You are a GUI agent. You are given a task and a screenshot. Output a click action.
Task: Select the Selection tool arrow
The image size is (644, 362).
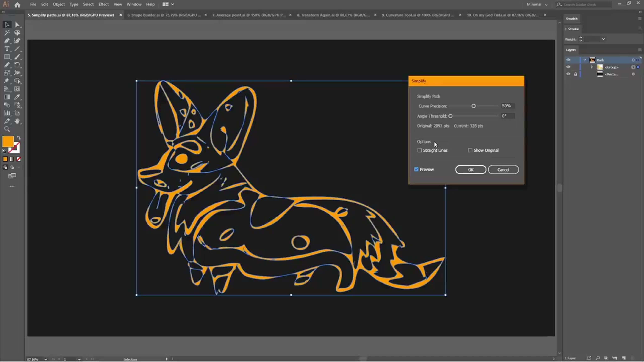tap(7, 25)
